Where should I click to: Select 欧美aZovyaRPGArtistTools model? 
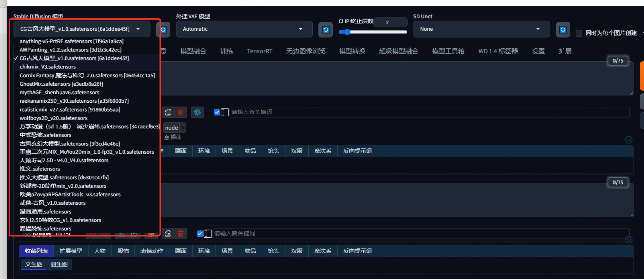(x=87, y=195)
